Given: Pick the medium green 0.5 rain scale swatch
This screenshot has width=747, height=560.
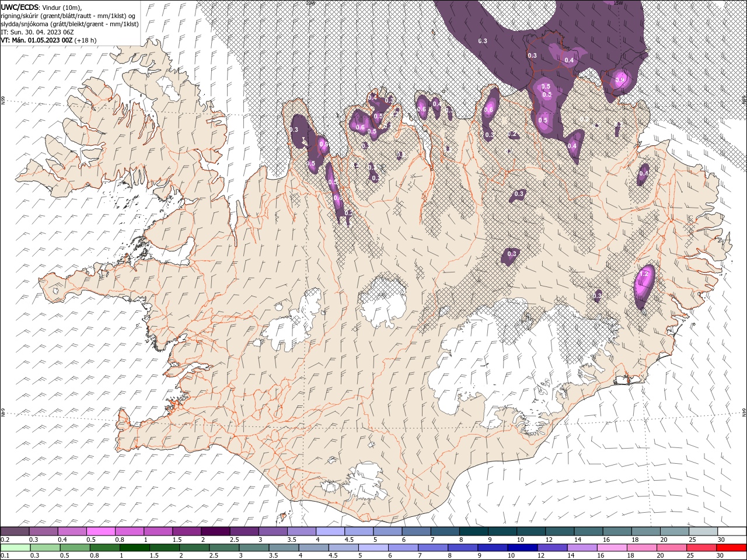Looking at the screenshot, I should pos(75,548).
